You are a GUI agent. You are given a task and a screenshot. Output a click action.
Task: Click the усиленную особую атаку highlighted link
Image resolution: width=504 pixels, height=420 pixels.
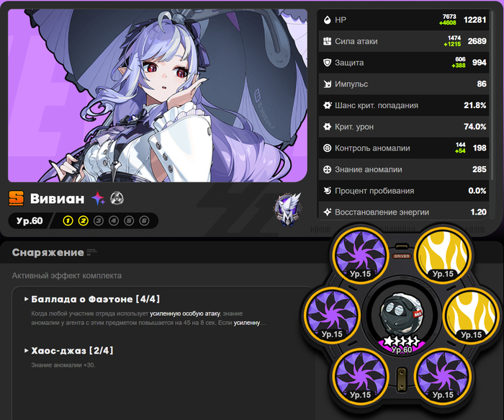pos(185,313)
